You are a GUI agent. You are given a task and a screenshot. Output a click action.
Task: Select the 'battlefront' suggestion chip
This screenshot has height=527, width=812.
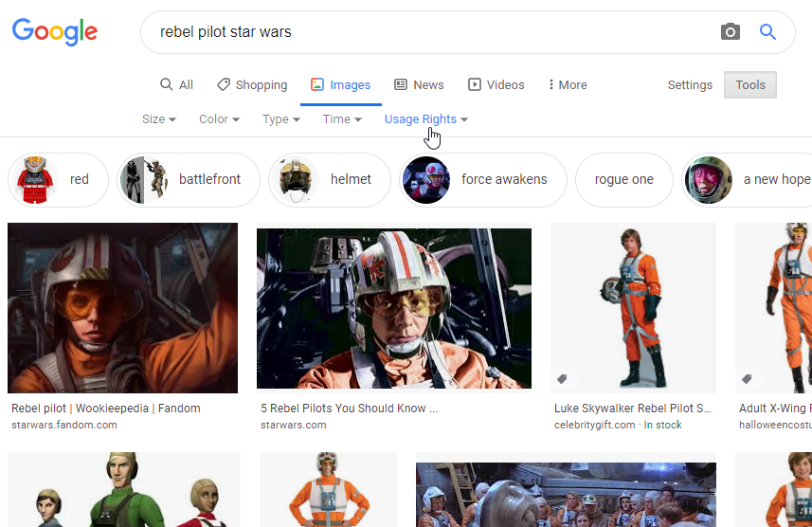[189, 180]
